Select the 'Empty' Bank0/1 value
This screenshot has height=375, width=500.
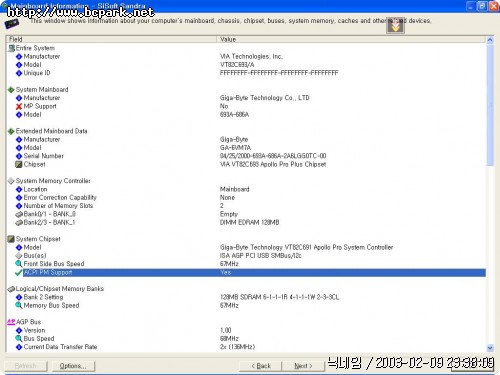coord(229,214)
